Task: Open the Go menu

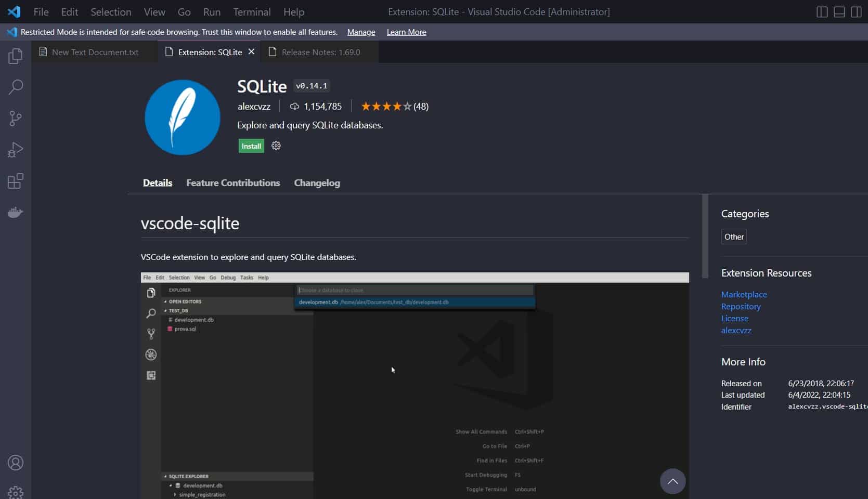Action: point(184,12)
